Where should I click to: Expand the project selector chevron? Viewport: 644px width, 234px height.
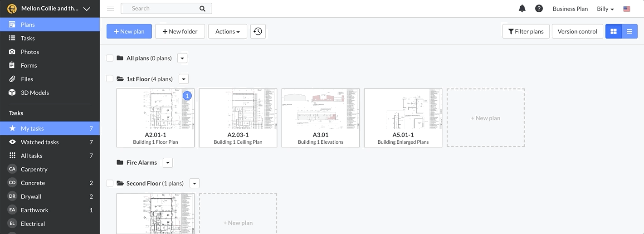click(x=87, y=9)
